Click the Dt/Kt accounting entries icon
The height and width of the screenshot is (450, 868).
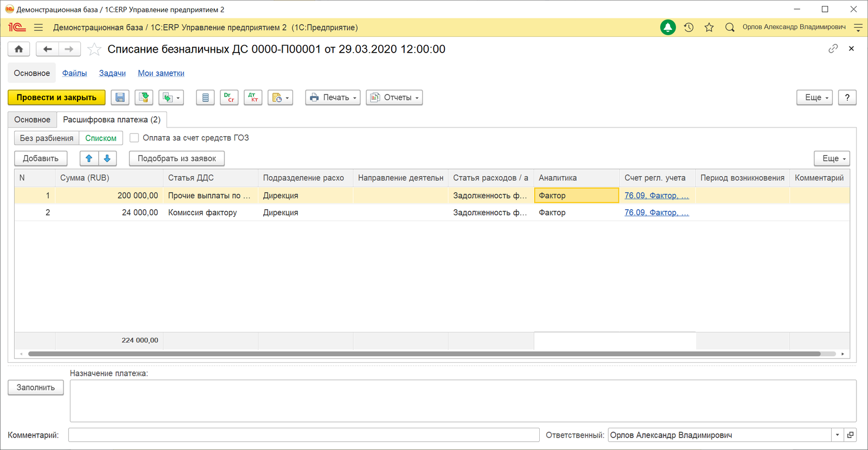[253, 98]
